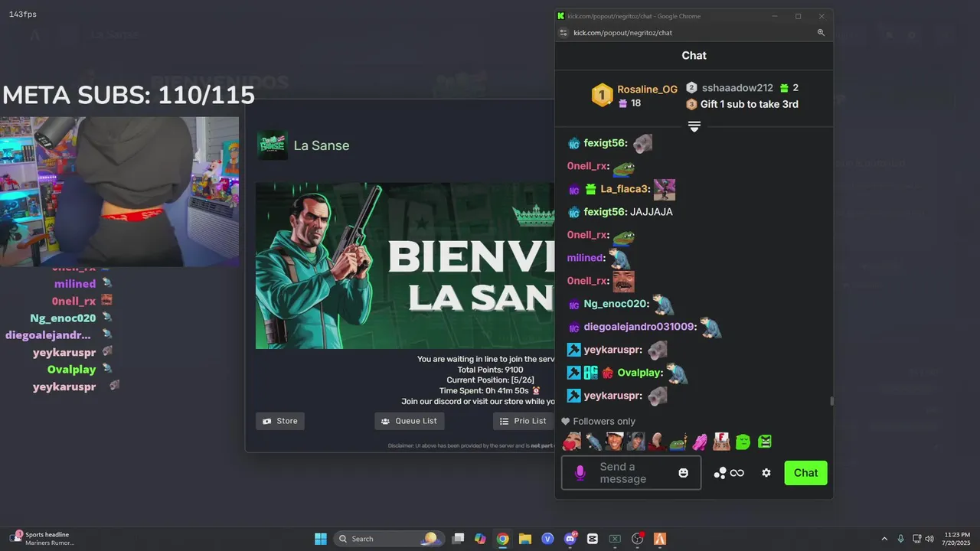980x551 pixels.
Task: Insert the white-cap smiling face emote
Action: (x=614, y=442)
